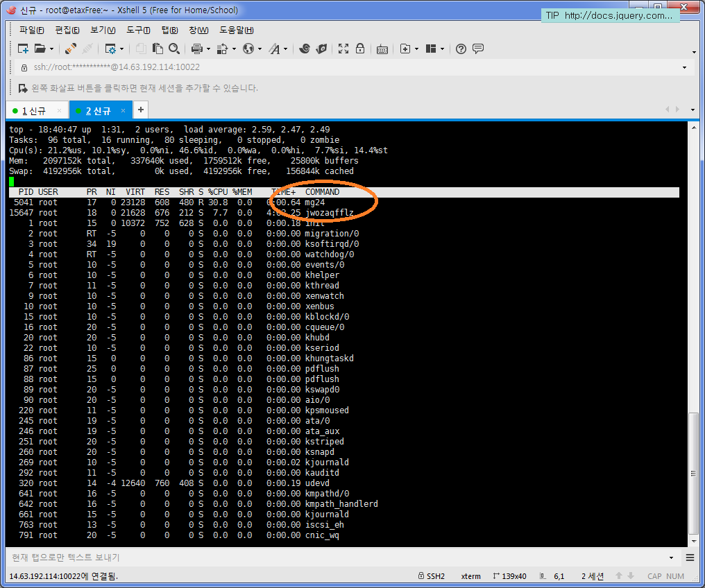Click the Help question mark icon

coord(461,49)
